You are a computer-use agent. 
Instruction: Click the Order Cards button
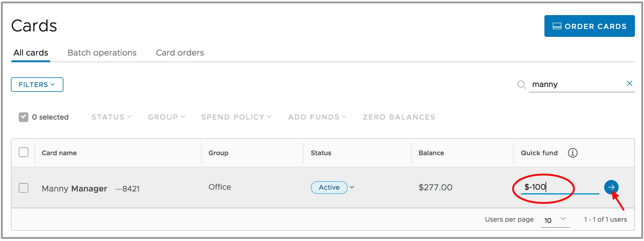(589, 26)
